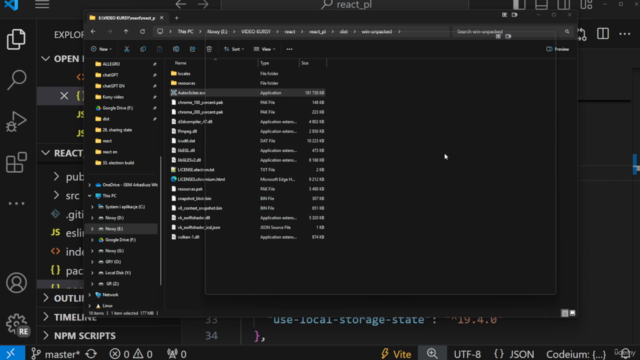640x360 pixels.
Task: Sort by Type column header
Action: tap(264, 63)
